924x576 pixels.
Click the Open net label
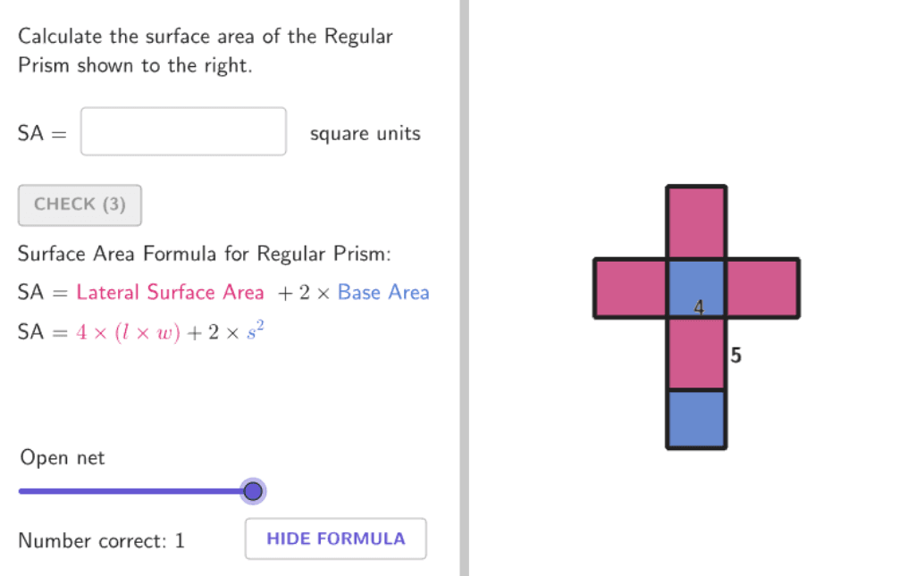pyautogui.click(x=63, y=458)
